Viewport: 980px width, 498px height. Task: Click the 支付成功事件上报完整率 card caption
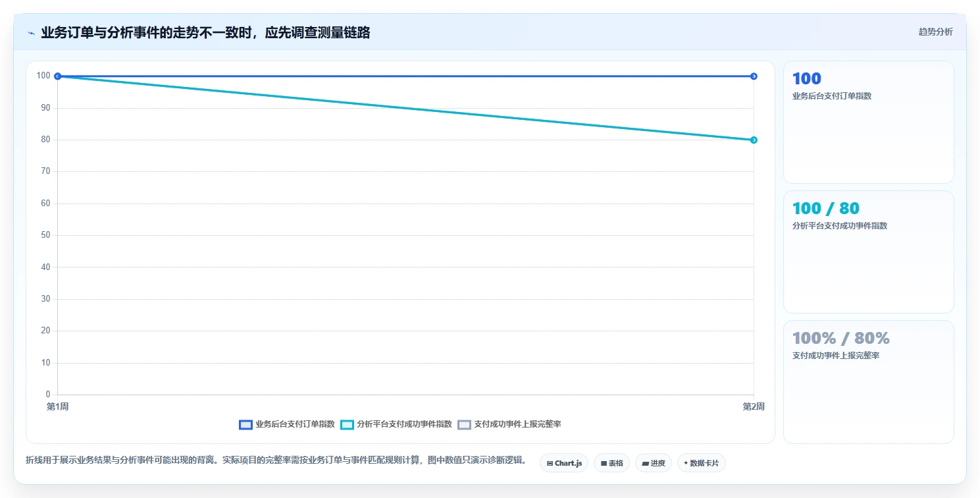tap(836, 355)
